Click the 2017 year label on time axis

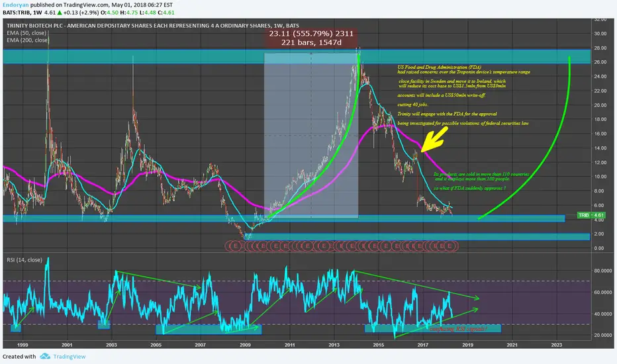(x=423, y=345)
